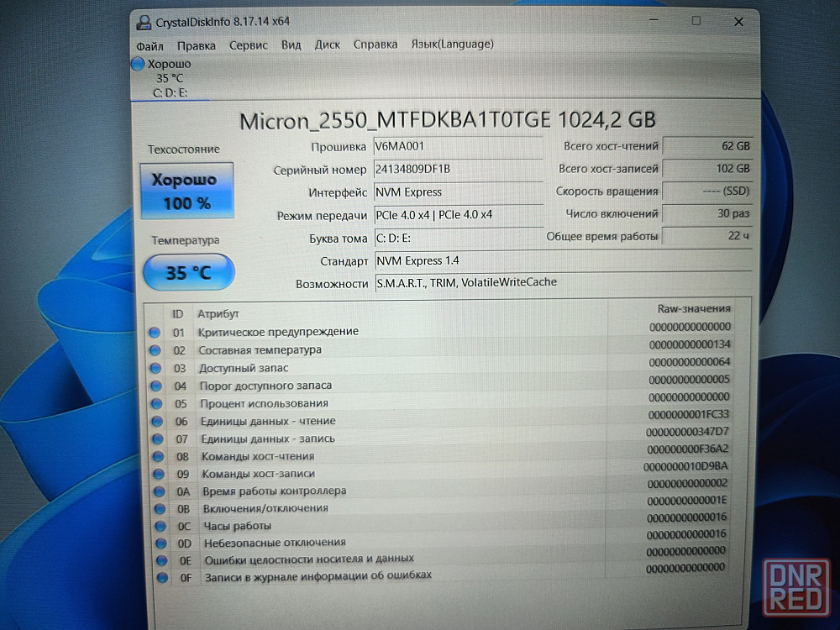Viewport: 840px width, 630px height.
Task: Click status dot of Команды хост-чтения row
Action: click(x=159, y=456)
